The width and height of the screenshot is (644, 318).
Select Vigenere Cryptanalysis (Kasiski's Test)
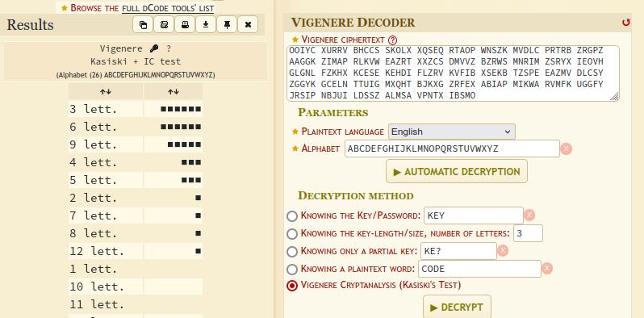(x=292, y=285)
